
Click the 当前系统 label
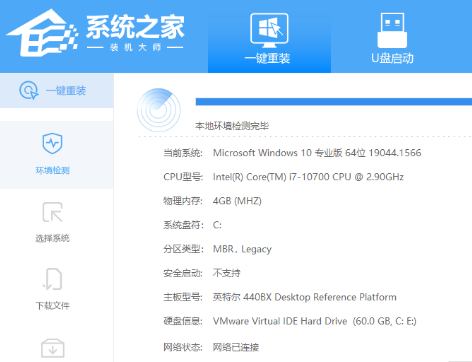(x=183, y=153)
